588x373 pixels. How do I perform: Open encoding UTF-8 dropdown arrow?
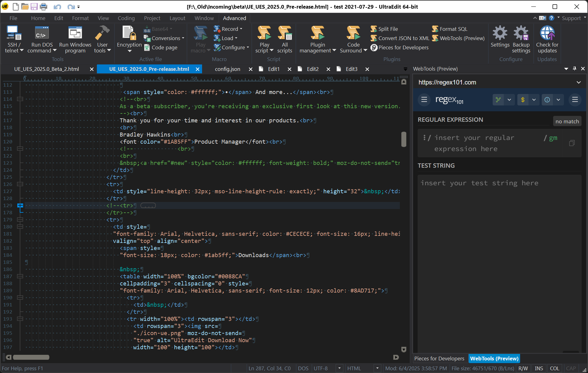[339, 368]
